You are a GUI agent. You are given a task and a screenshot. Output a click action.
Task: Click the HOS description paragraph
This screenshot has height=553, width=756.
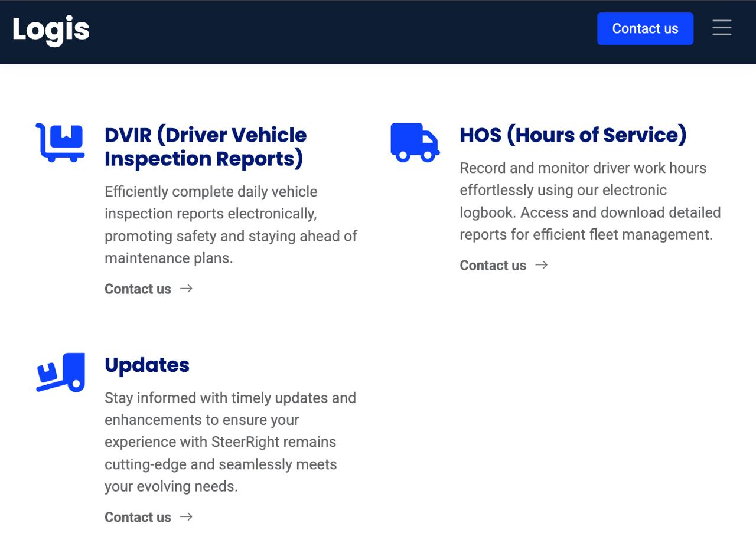tap(589, 201)
